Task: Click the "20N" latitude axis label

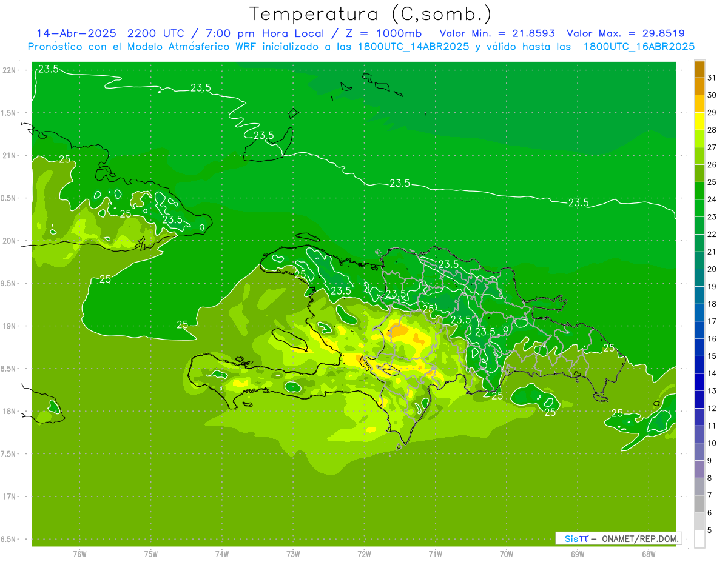Action: (x=9, y=241)
